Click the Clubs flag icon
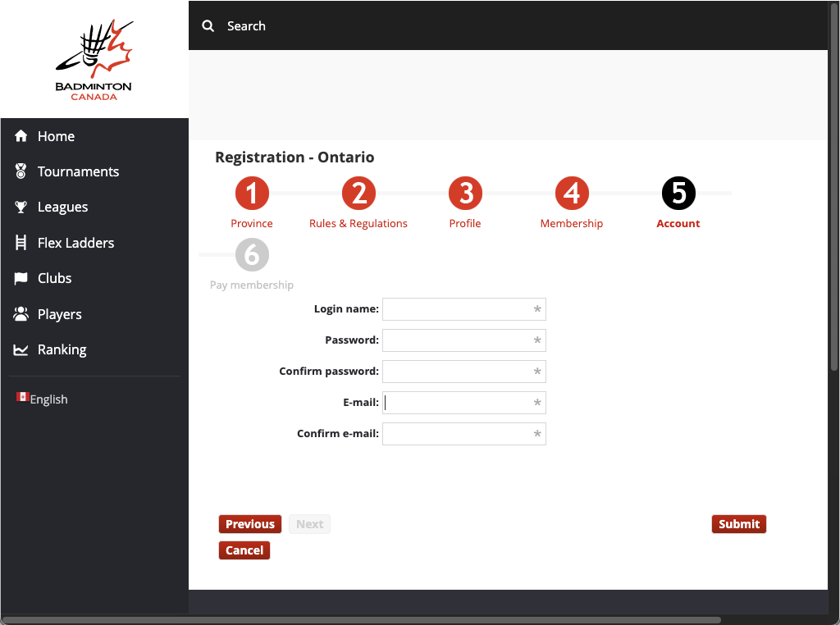The image size is (840, 625). point(21,278)
